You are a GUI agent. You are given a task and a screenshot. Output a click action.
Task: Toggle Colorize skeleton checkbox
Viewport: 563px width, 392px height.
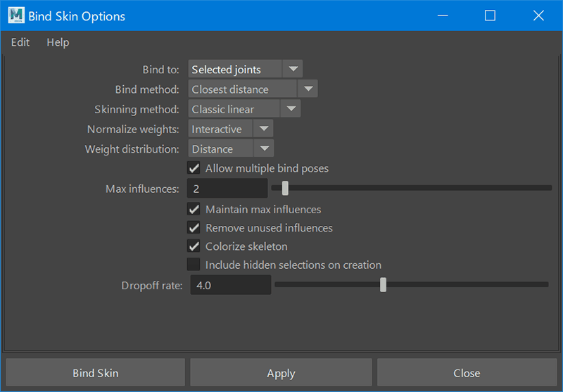tap(194, 246)
